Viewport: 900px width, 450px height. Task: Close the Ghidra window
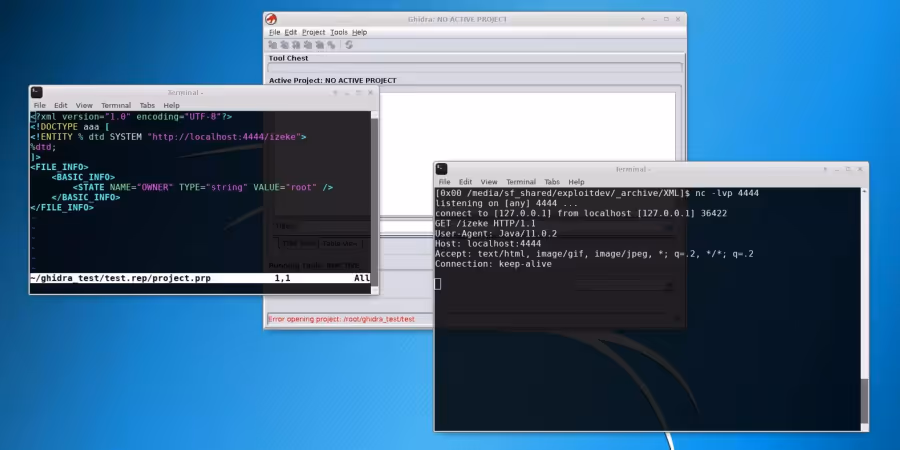[x=678, y=19]
